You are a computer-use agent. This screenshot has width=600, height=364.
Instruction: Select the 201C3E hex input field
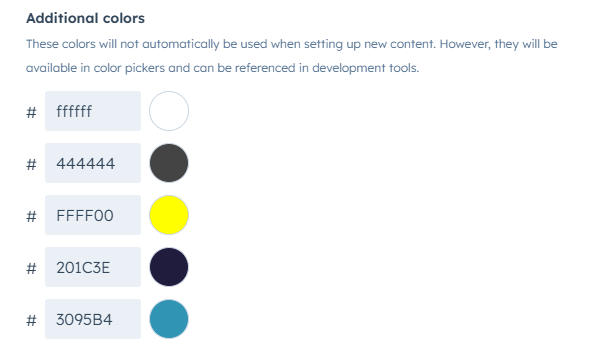coord(93,267)
